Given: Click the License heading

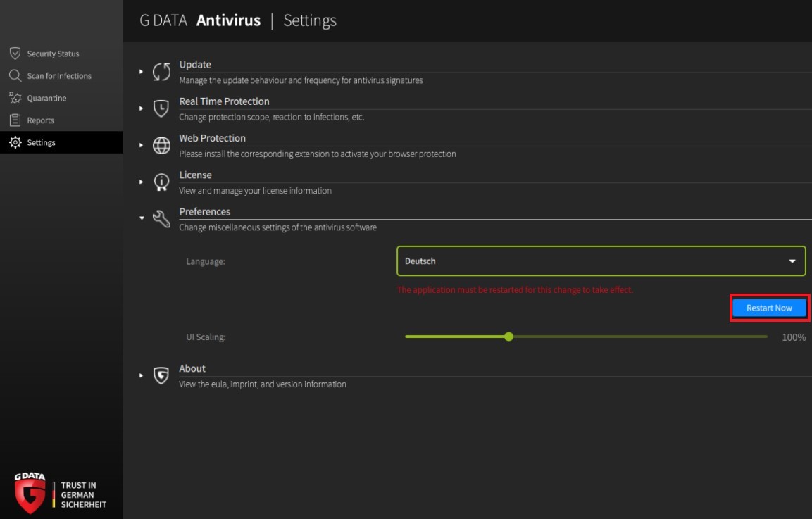Looking at the screenshot, I should [x=195, y=175].
